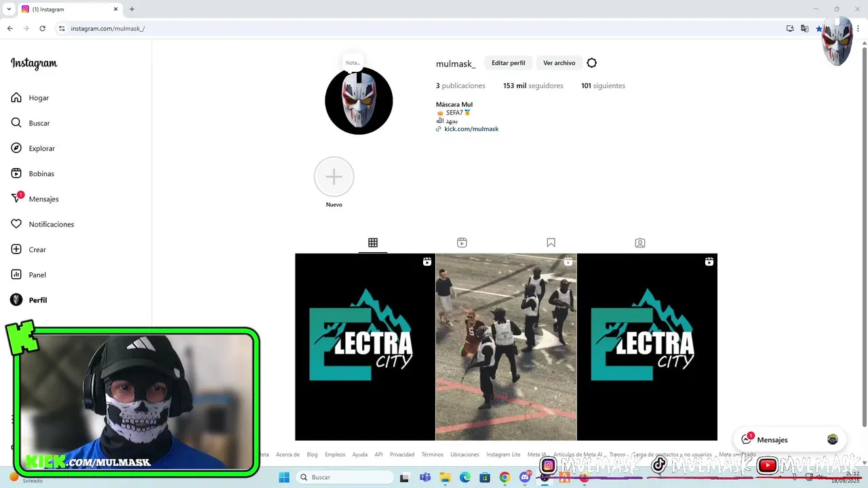
Task: Click translate page icon
Action: 804,28
